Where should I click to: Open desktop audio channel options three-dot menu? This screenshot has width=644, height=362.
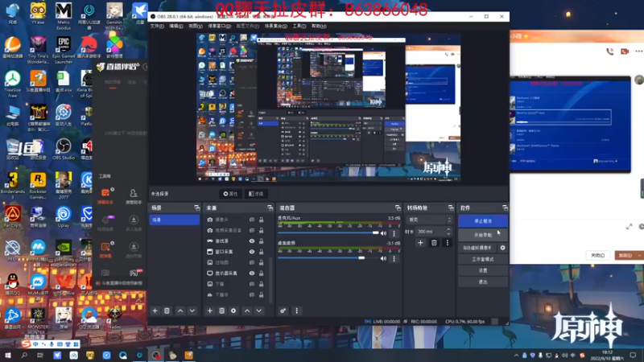(394, 259)
